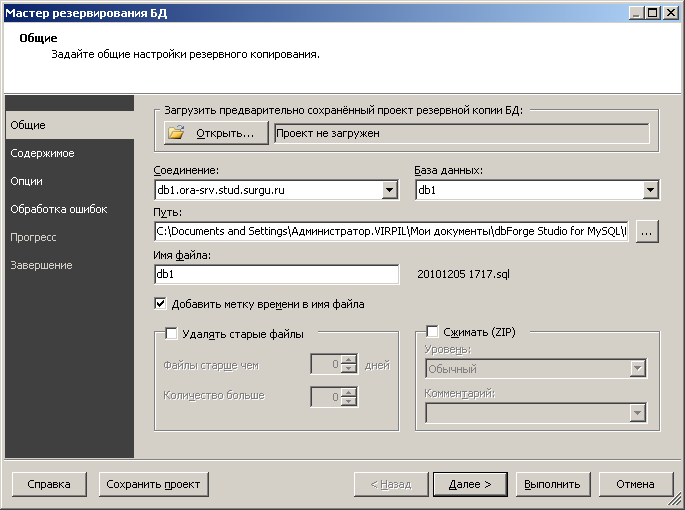685x510 pixels.
Task: Enable 'Удалять старые файлы' checkbox
Action: click(171, 334)
